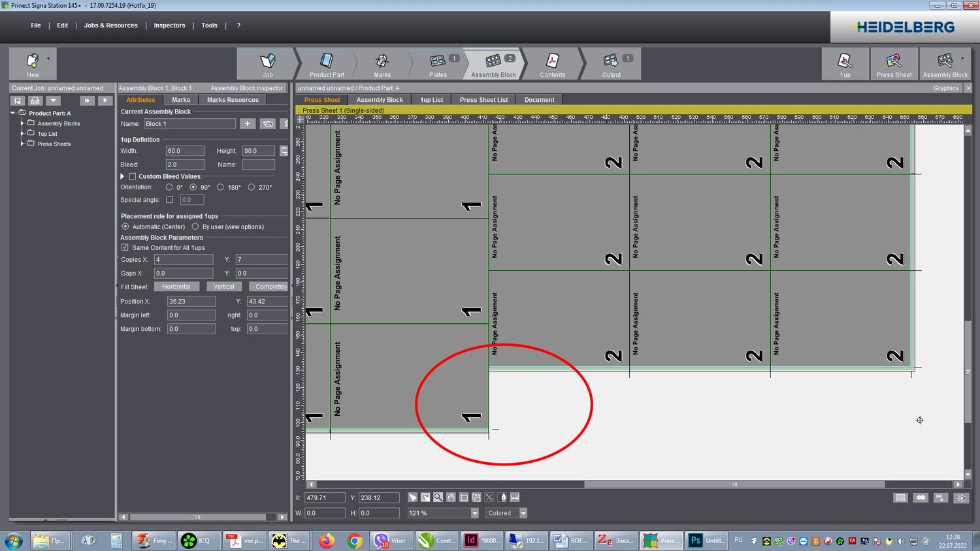Open the New button dropdown arrow
980x551 pixels.
(x=48, y=59)
